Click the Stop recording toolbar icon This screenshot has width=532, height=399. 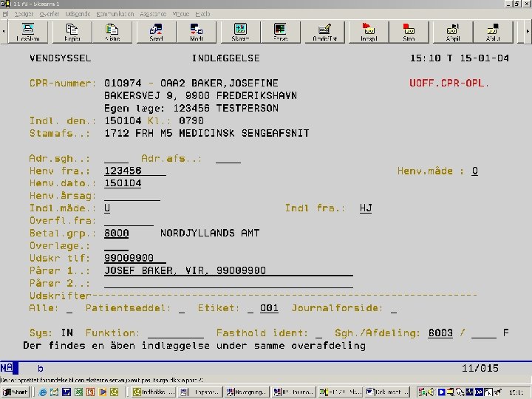click(x=409, y=33)
